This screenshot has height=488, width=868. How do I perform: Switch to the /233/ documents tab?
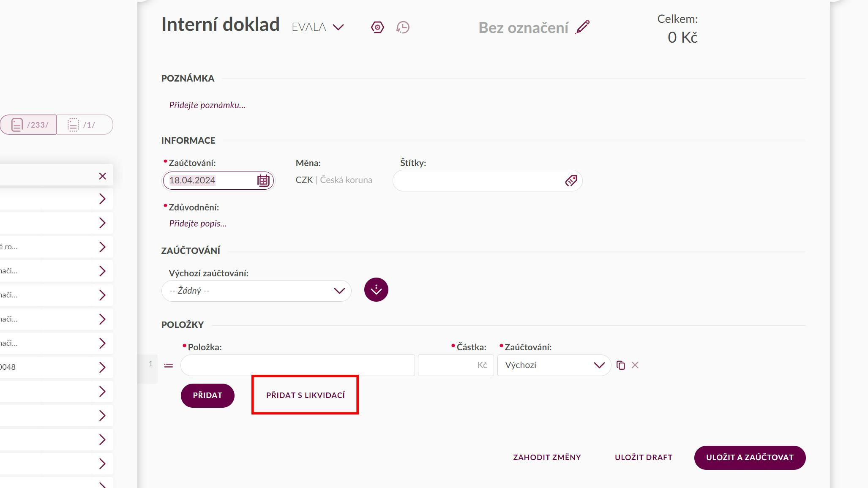click(x=29, y=125)
